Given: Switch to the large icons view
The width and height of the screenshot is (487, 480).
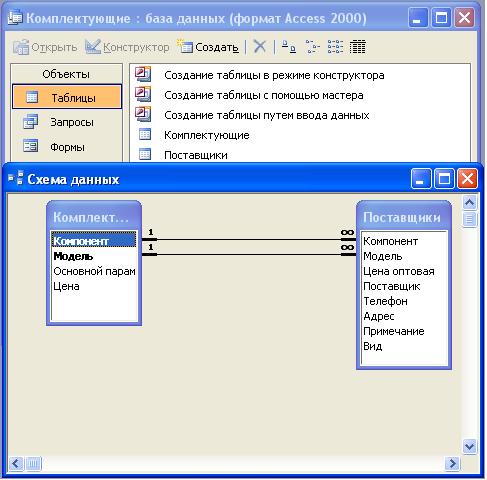Looking at the screenshot, I should pos(289,47).
